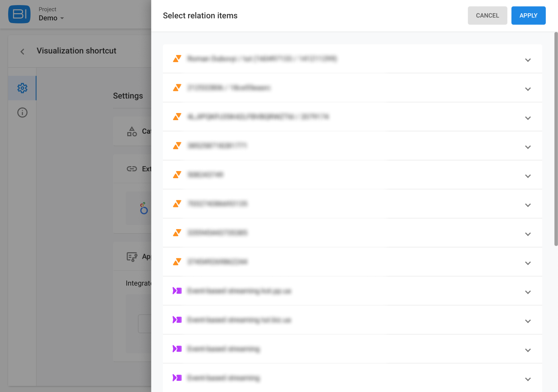Go back using the left chevron arrow
This screenshot has height=392, width=558.
coord(22,52)
